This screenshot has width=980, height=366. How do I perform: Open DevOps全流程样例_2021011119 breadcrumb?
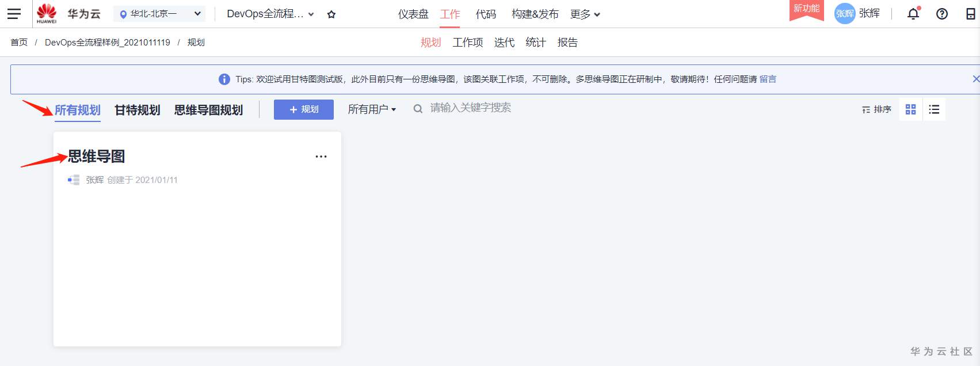click(108, 43)
